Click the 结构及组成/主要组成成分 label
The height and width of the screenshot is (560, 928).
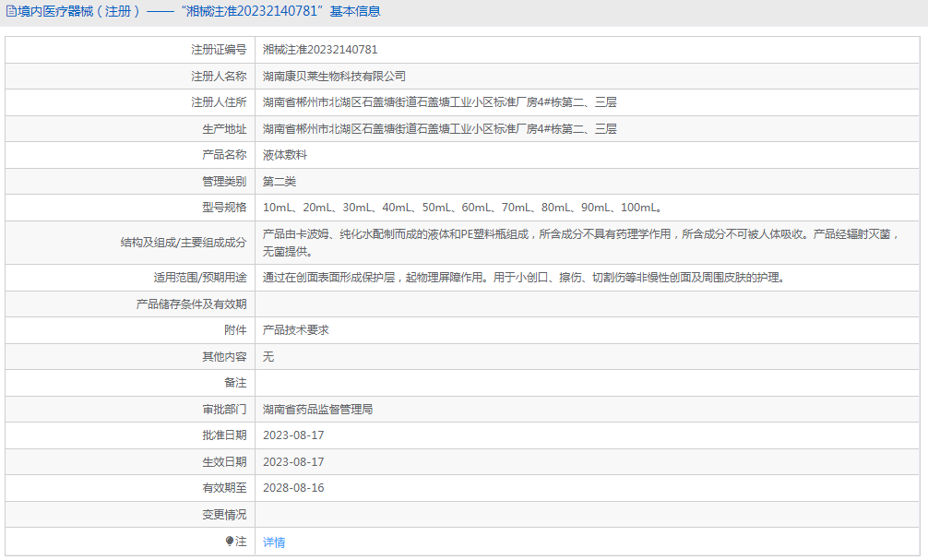click(x=184, y=243)
